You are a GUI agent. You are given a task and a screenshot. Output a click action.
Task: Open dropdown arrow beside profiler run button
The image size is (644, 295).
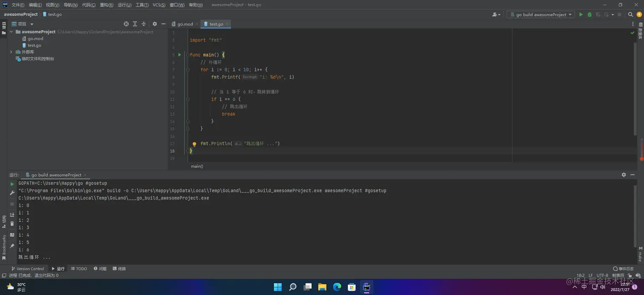point(613,14)
